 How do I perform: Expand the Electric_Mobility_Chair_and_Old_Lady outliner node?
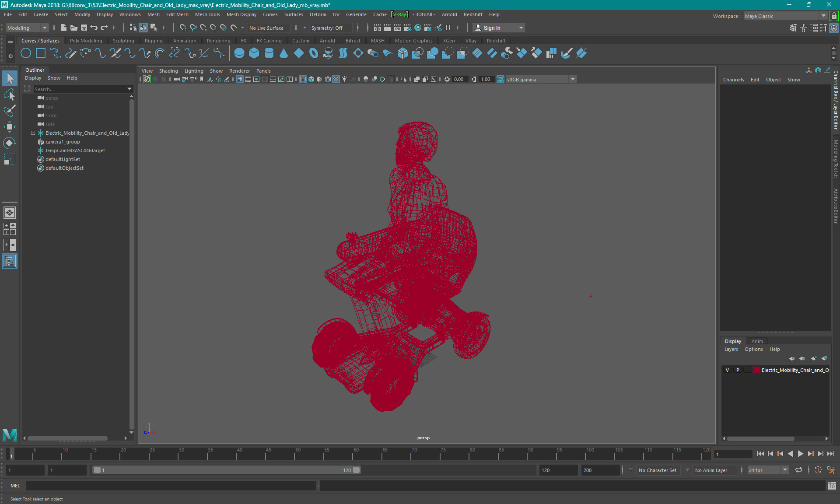(x=33, y=133)
